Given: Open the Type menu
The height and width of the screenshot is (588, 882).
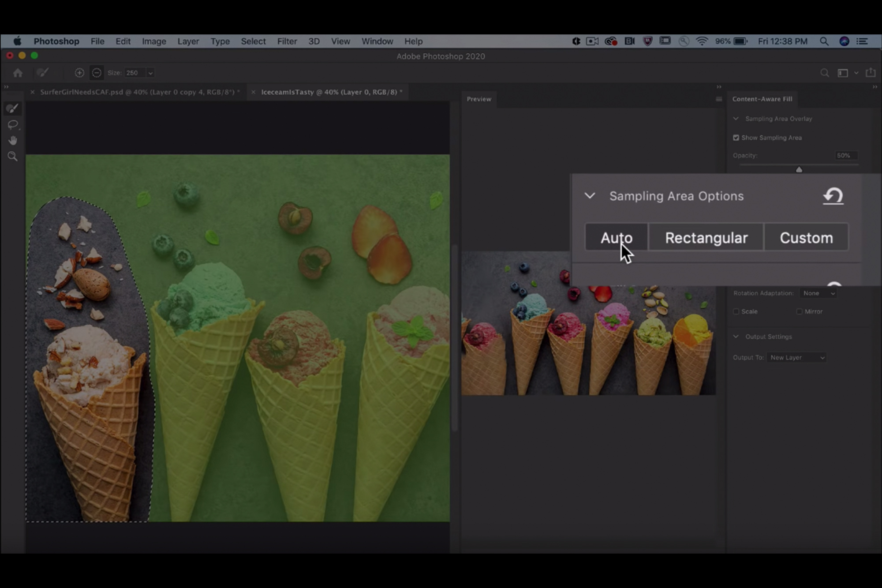Looking at the screenshot, I should tap(220, 41).
